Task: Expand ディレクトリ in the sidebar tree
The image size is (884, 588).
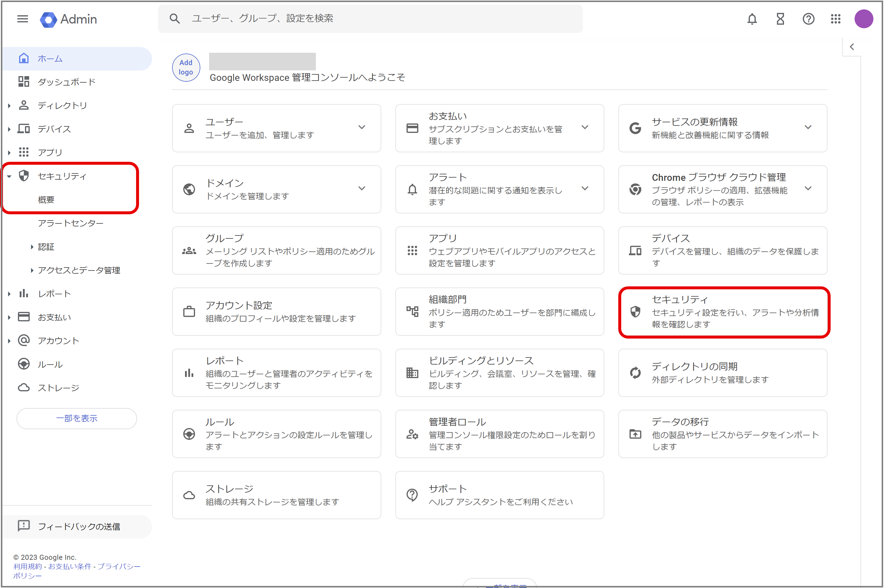Action: pyautogui.click(x=9, y=106)
